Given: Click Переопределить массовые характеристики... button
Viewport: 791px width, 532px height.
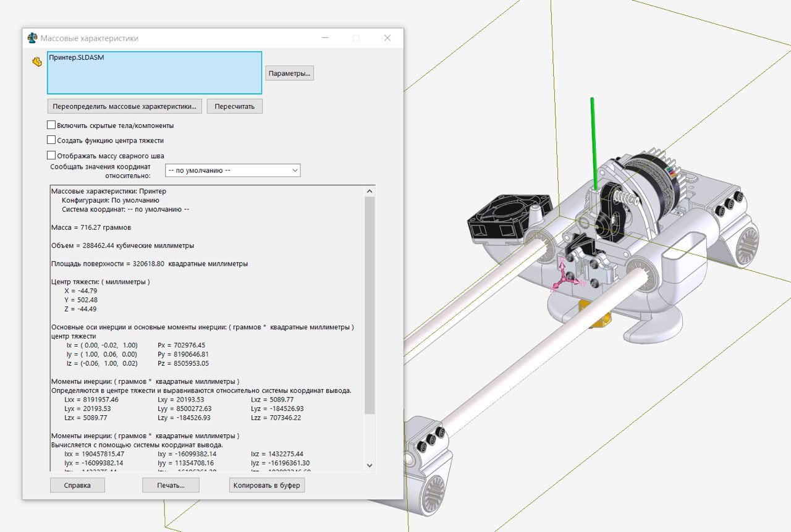Looking at the screenshot, I should pyautogui.click(x=124, y=106).
